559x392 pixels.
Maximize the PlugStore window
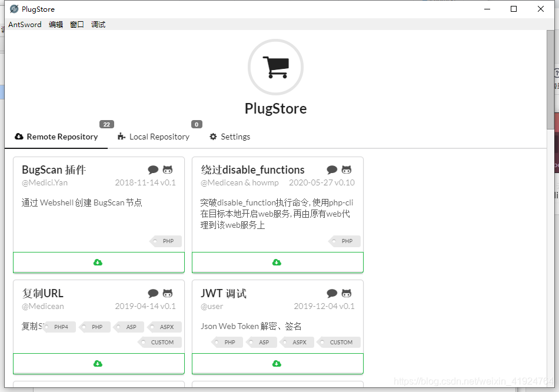tap(514, 9)
